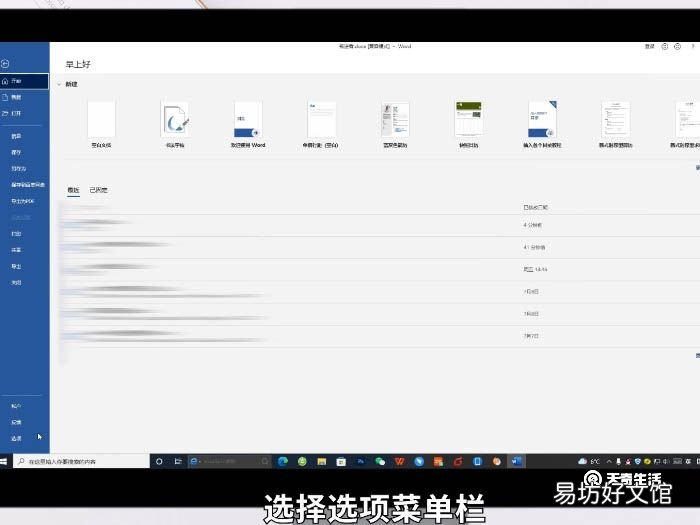Viewport: 700px width, 525px height.
Task: Click the smiley feedback face icon
Action: point(665,46)
